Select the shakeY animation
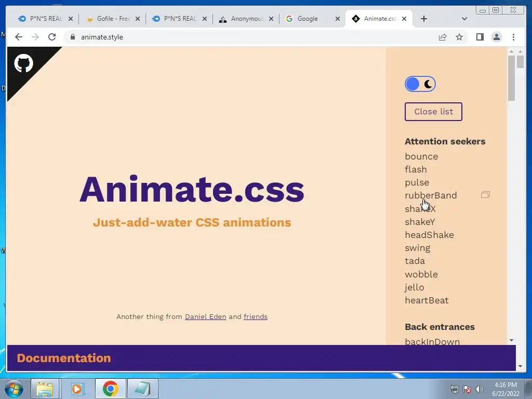The width and height of the screenshot is (532, 399). [x=420, y=222]
